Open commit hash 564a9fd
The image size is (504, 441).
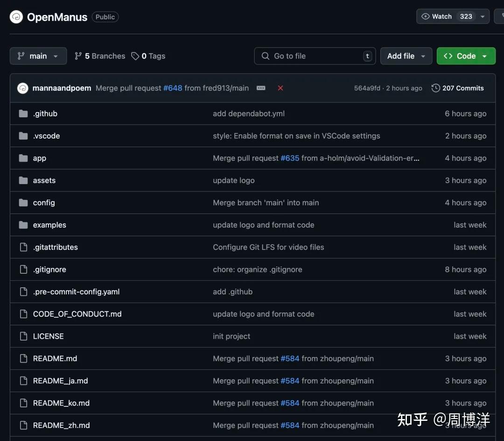[367, 88]
